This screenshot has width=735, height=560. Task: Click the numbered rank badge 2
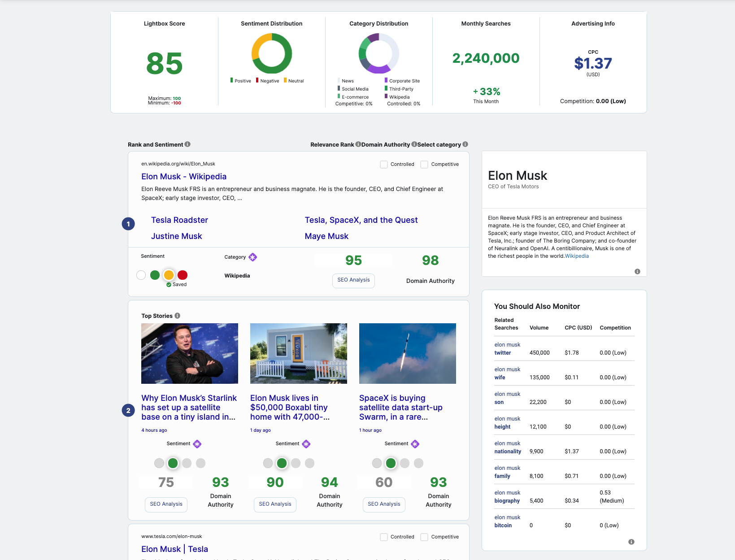[x=128, y=410]
